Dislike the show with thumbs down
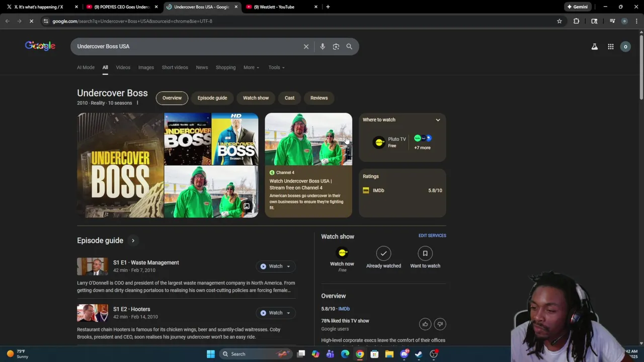644x362 pixels. pos(440,324)
